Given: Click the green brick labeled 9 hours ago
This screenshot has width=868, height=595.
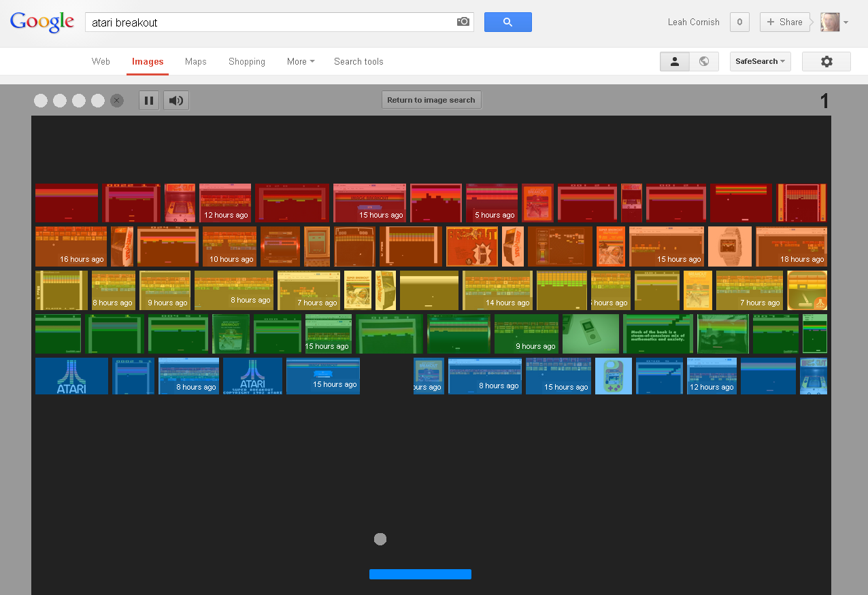Looking at the screenshot, I should 527,334.
